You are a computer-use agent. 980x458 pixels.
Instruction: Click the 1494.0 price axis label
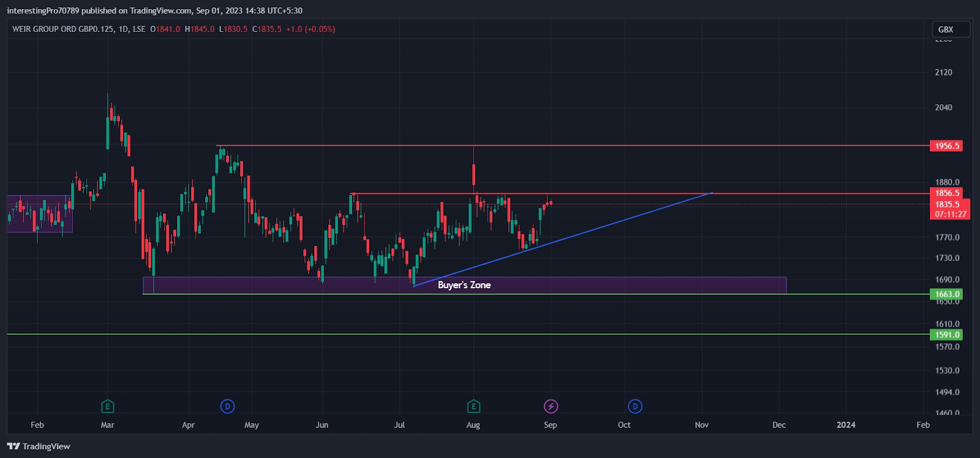coord(947,392)
